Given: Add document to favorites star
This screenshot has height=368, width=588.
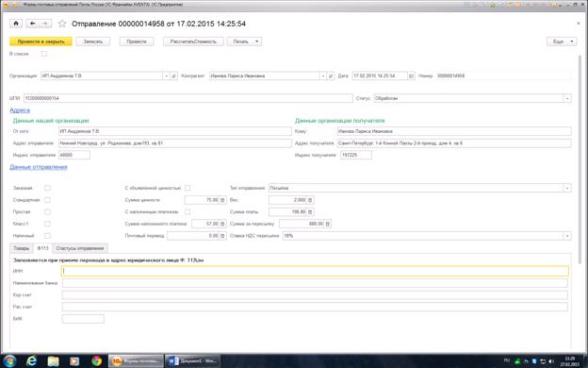Looking at the screenshot, I should [x=62, y=24].
